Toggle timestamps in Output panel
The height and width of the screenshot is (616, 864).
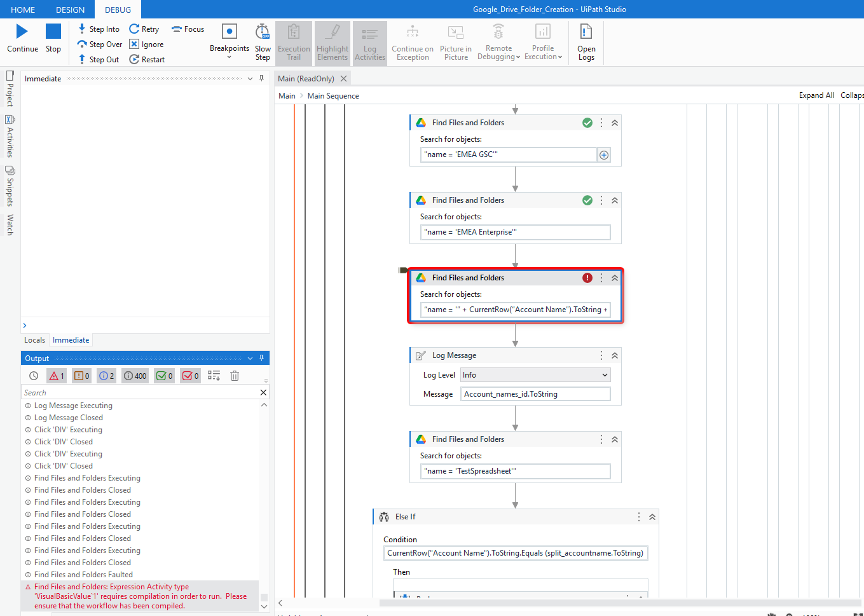pyautogui.click(x=34, y=376)
